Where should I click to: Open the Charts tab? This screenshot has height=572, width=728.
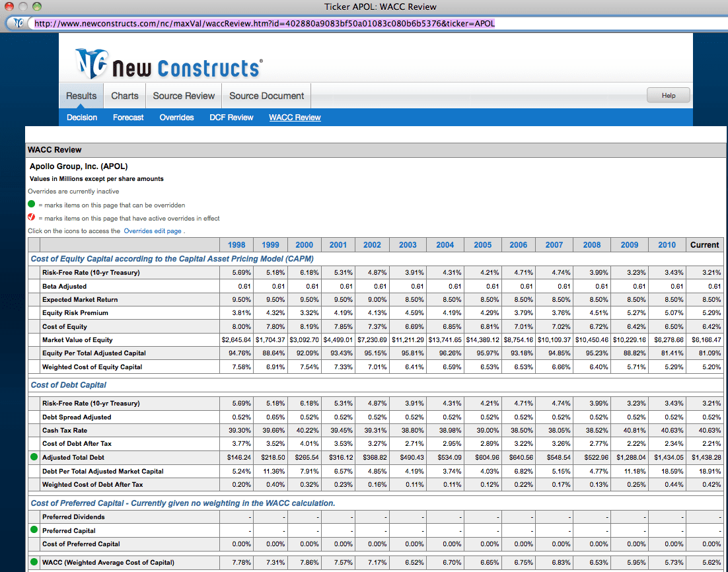tap(124, 96)
